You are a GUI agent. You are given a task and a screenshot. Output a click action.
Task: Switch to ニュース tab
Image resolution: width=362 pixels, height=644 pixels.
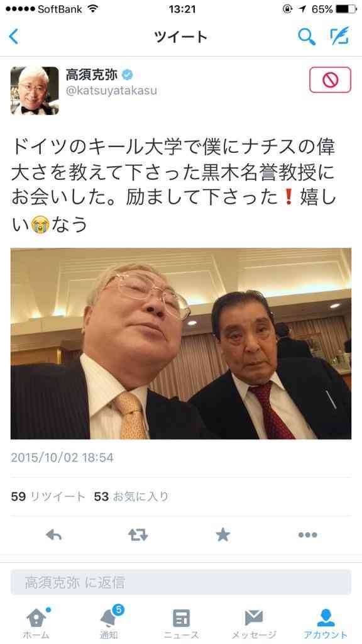181,623
